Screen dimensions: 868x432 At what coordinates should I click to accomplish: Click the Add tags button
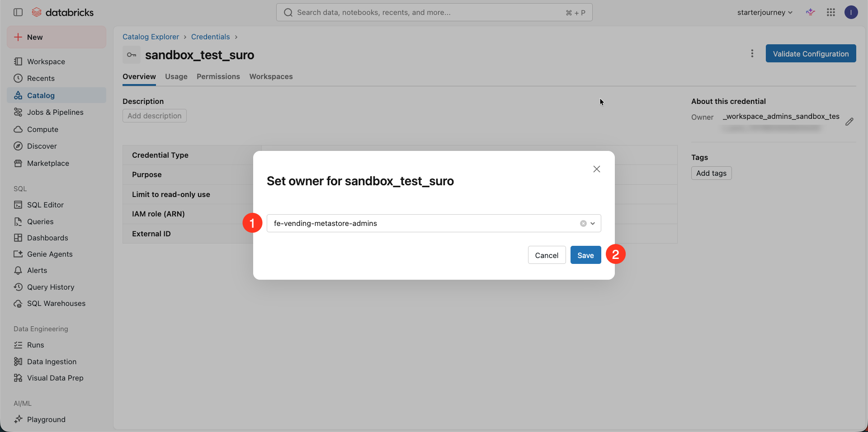tap(711, 173)
